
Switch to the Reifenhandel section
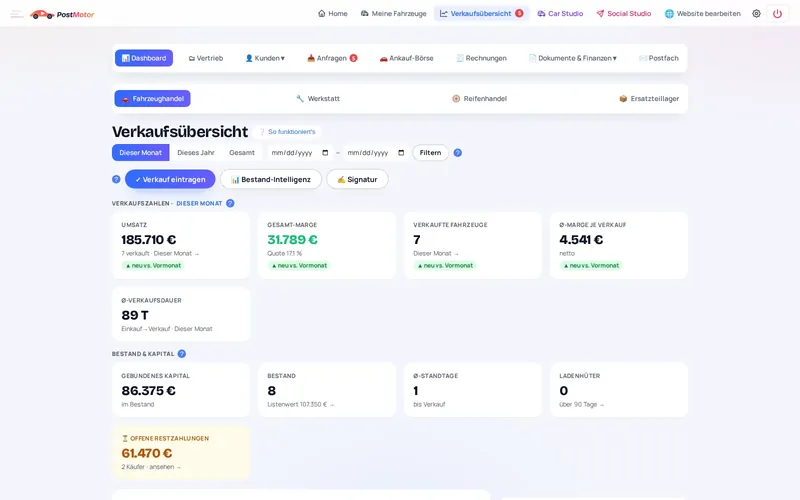point(480,98)
